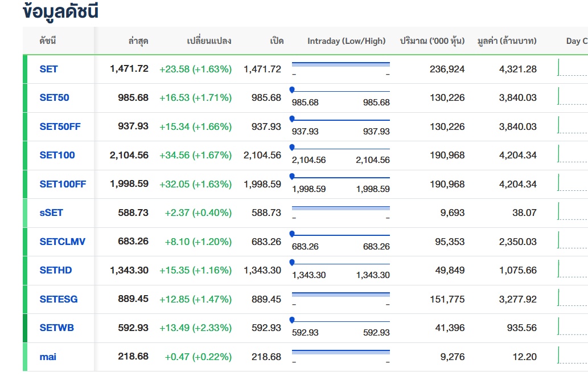Select the SET100 index link
The image size is (588, 388).
[57, 155]
